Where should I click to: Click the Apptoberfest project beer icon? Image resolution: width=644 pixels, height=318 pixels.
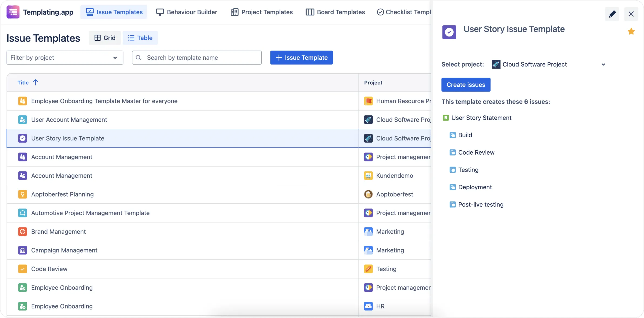tap(368, 194)
